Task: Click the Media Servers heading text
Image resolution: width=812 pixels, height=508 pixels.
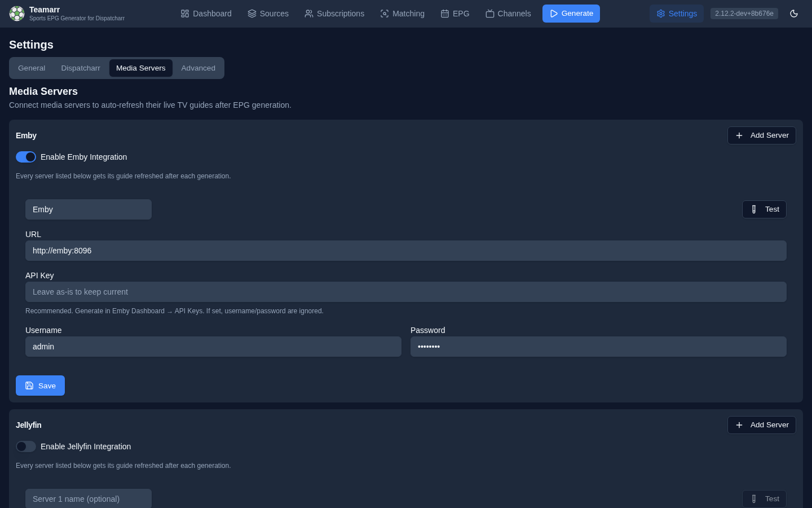Action: [x=43, y=91]
